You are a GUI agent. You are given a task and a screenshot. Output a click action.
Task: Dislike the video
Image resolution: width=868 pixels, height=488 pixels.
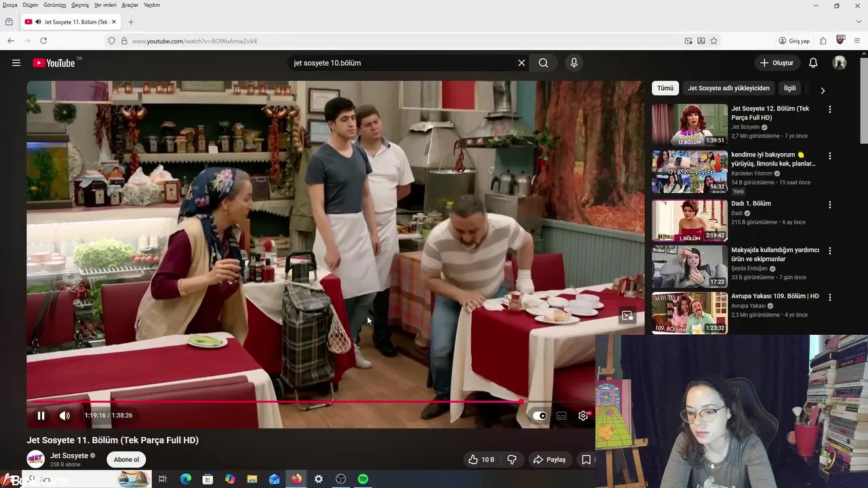pyautogui.click(x=512, y=460)
